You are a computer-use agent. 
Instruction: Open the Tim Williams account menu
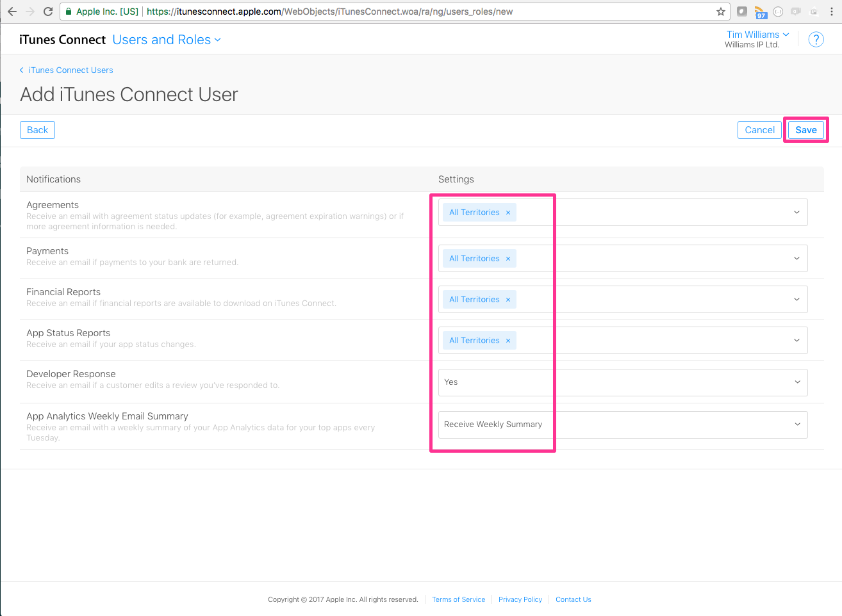757,35
